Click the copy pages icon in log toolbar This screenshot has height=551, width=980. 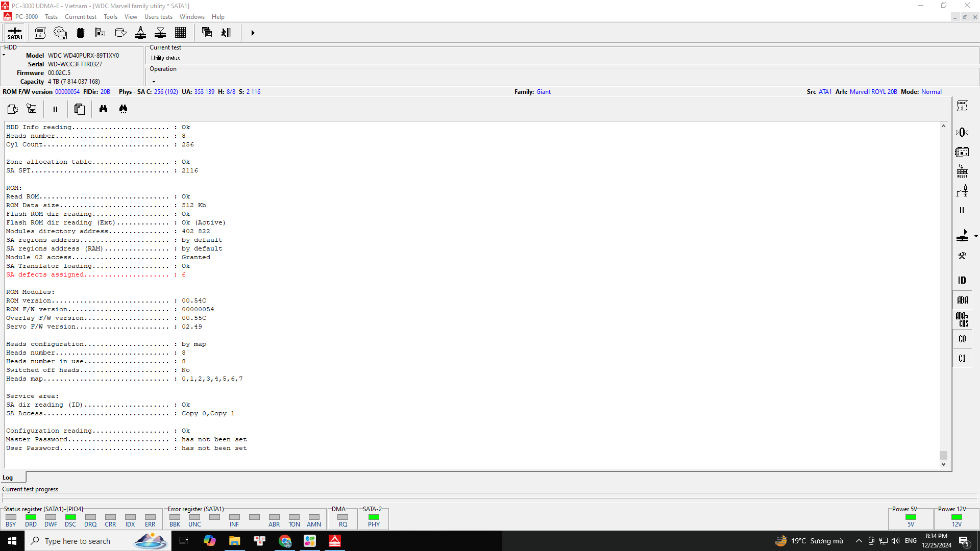point(79,109)
